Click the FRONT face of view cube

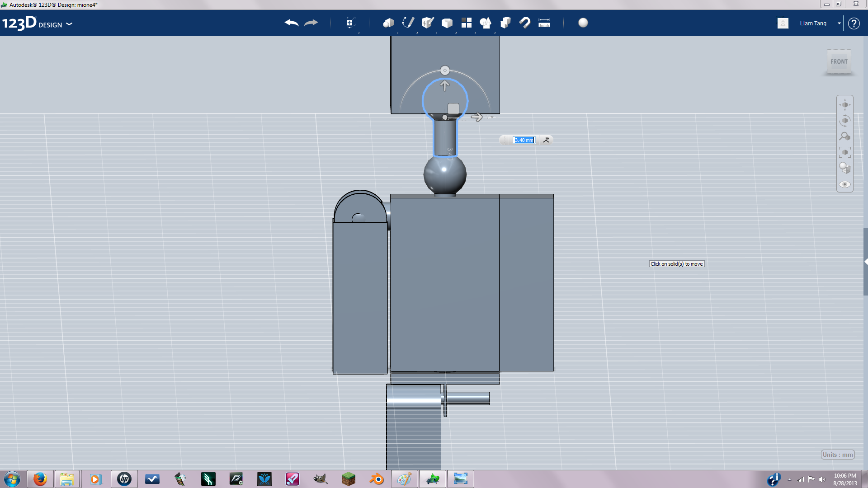[x=839, y=61]
